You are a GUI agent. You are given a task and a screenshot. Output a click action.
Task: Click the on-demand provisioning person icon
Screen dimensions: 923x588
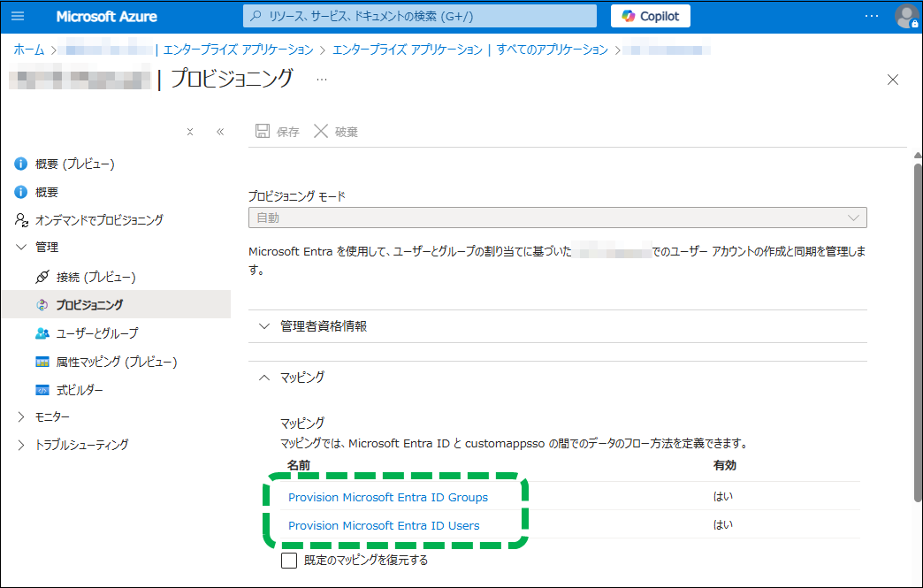click(x=21, y=220)
